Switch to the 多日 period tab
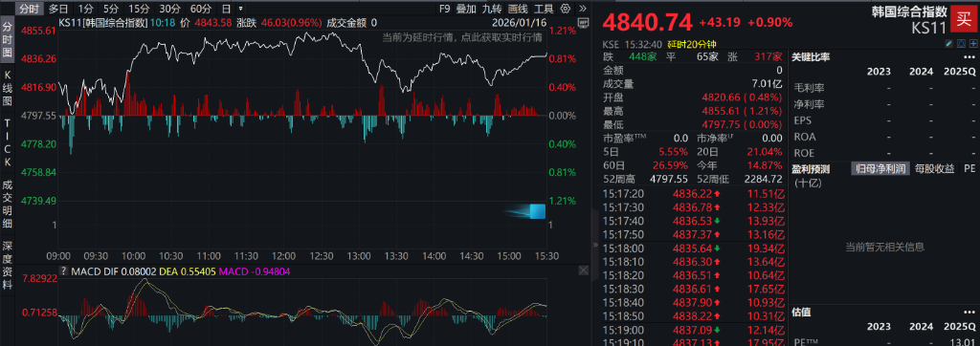The width and height of the screenshot is (980, 346). click(58, 9)
